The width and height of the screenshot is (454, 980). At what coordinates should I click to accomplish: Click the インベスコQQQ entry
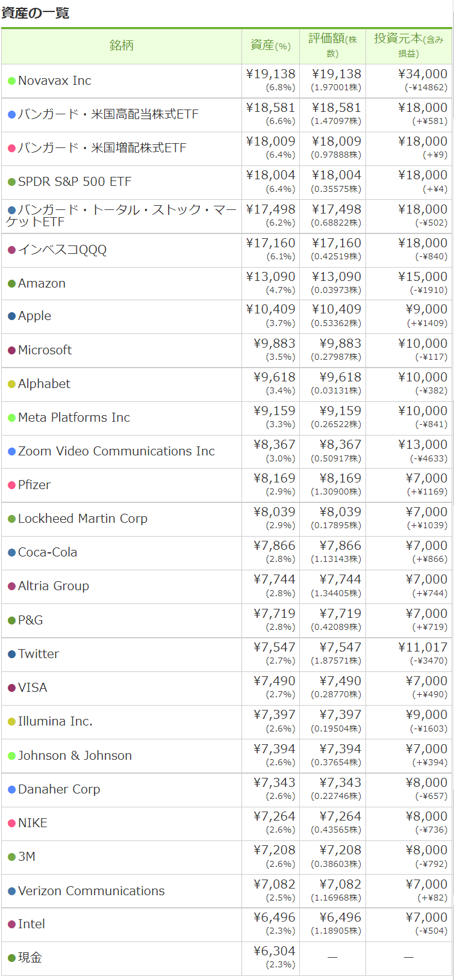(x=62, y=250)
